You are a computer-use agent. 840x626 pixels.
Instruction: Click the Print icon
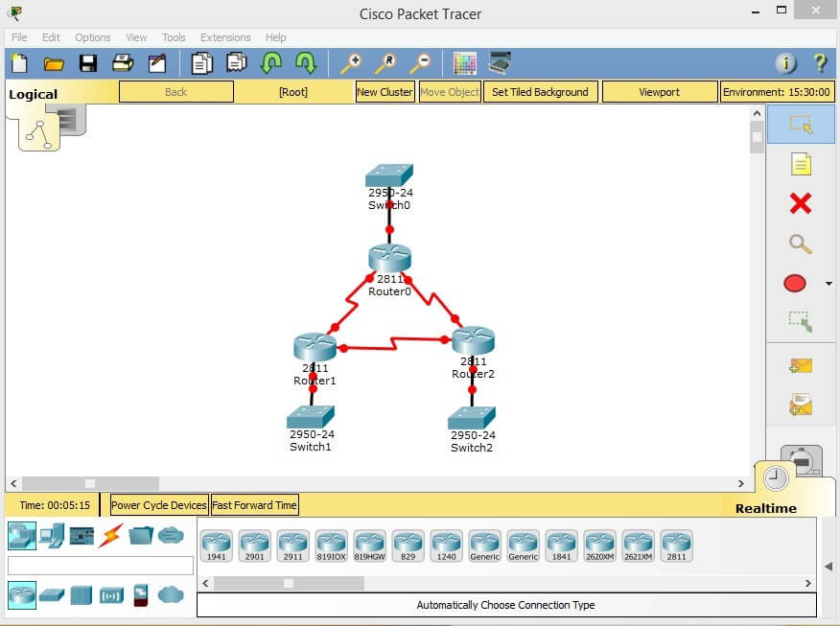123,63
